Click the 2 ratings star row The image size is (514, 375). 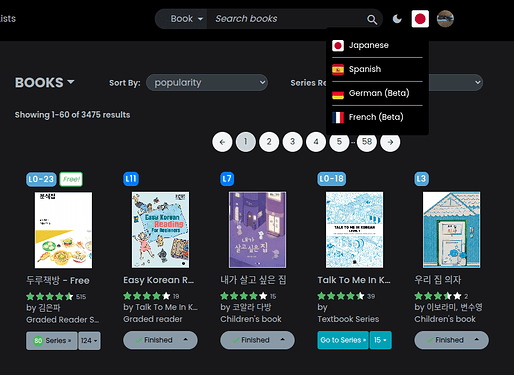pos(441,296)
